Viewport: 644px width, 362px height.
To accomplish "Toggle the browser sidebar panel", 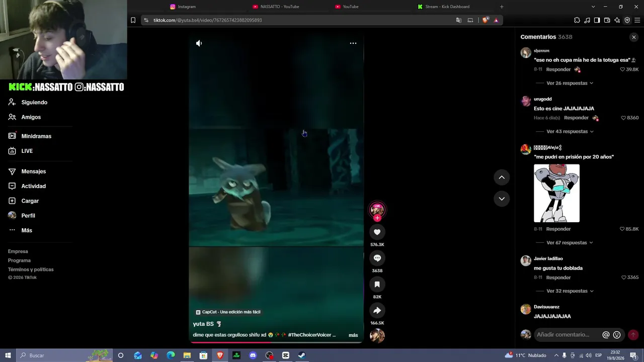I will click(x=597, y=20).
